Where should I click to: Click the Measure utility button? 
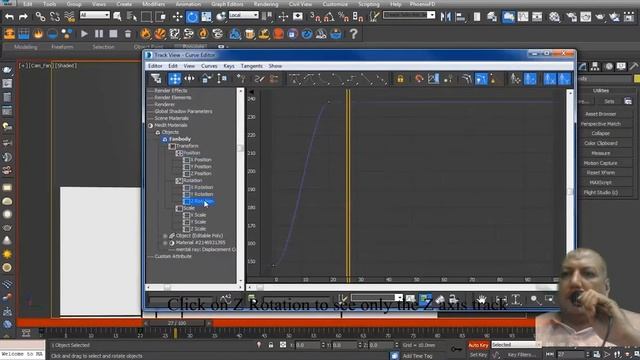(600, 153)
